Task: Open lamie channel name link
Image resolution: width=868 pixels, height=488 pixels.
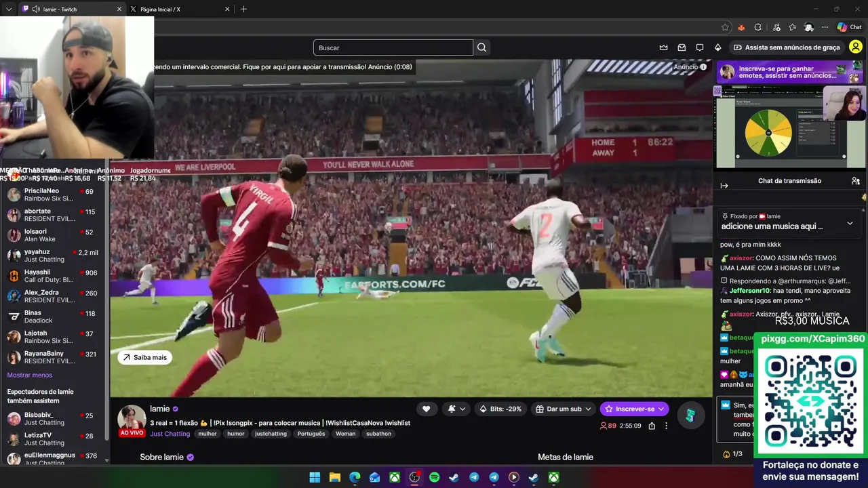Action: [160, 409]
